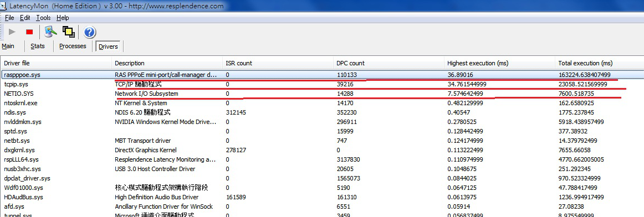This screenshot has width=644, height=217.
Task: Sort by Driver file column header
Action: point(57,63)
